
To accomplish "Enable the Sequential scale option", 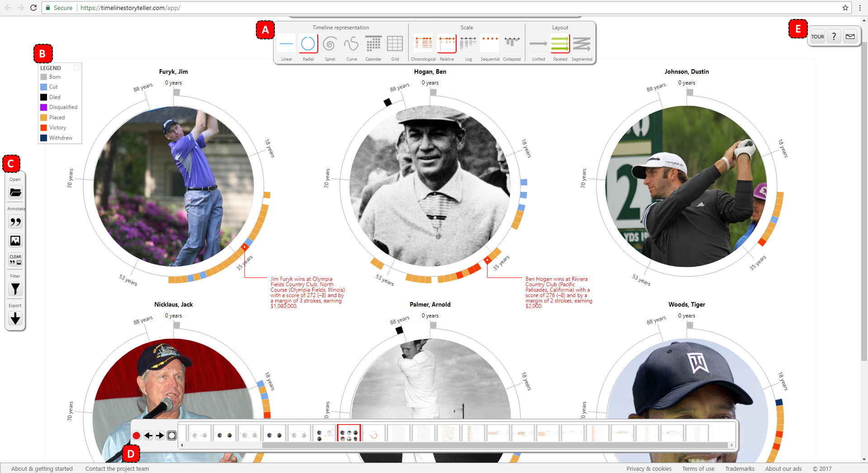I will tap(490, 44).
